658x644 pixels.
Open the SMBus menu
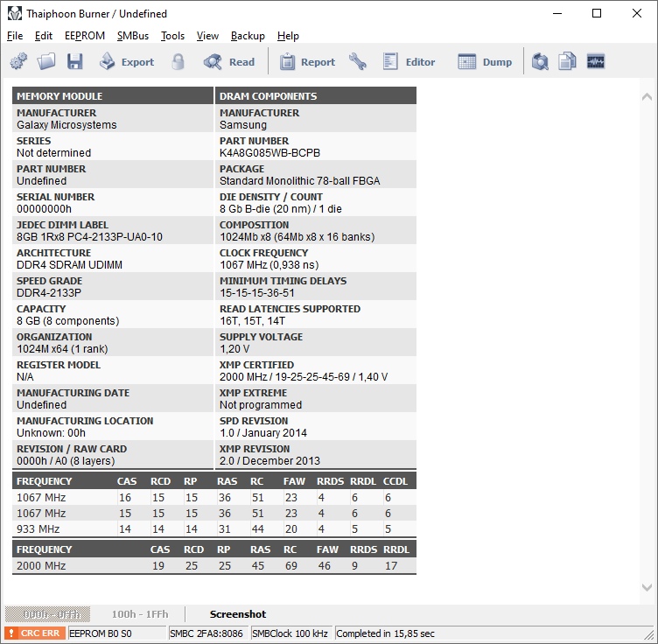pos(133,36)
